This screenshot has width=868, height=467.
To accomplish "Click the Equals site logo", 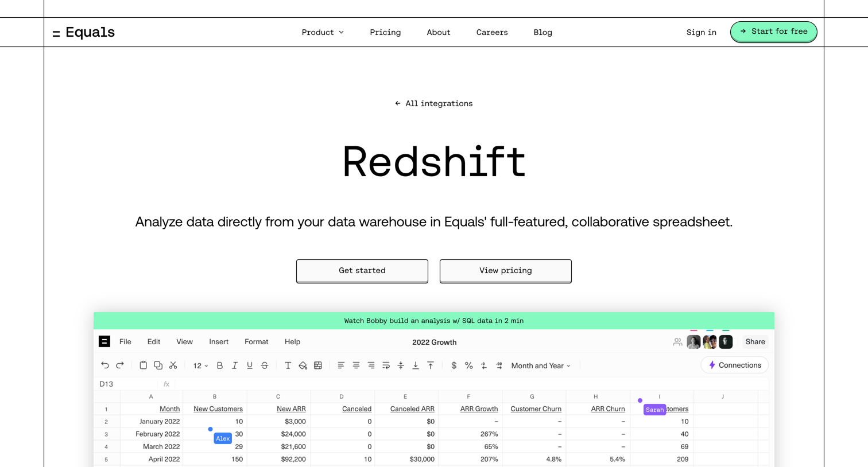I will pos(84,32).
